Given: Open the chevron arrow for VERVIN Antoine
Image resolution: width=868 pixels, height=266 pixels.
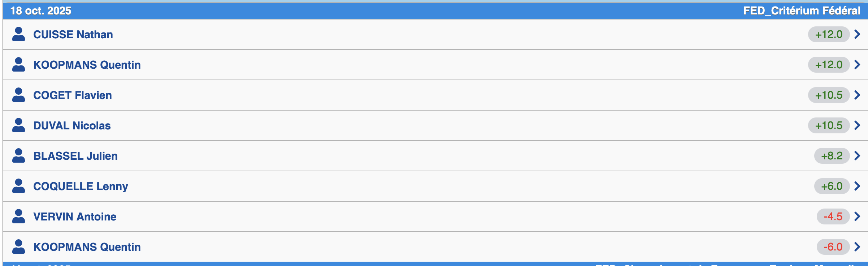Looking at the screenshot, I should point(857,216).
